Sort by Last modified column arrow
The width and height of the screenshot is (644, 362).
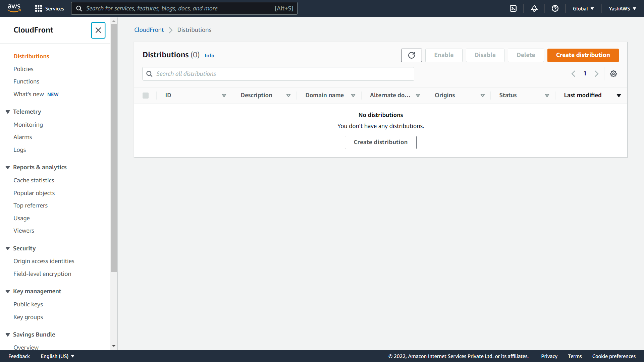tap(619, 96)
